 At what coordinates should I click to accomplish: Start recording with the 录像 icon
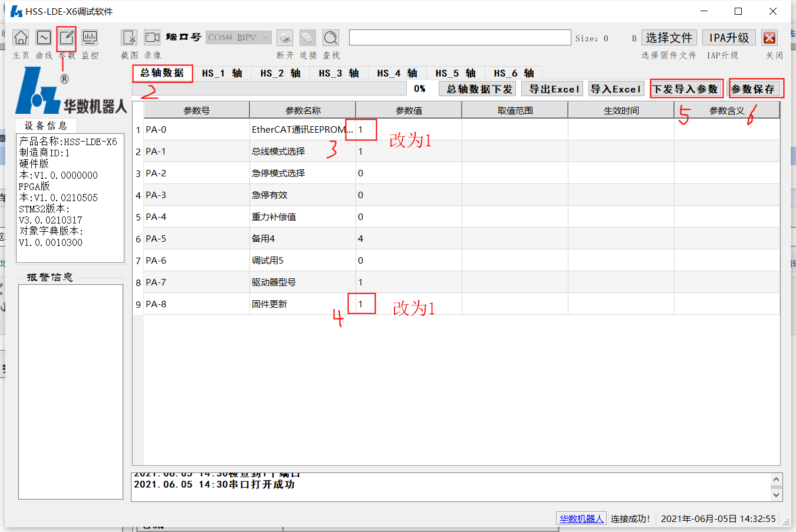point(152,38)
